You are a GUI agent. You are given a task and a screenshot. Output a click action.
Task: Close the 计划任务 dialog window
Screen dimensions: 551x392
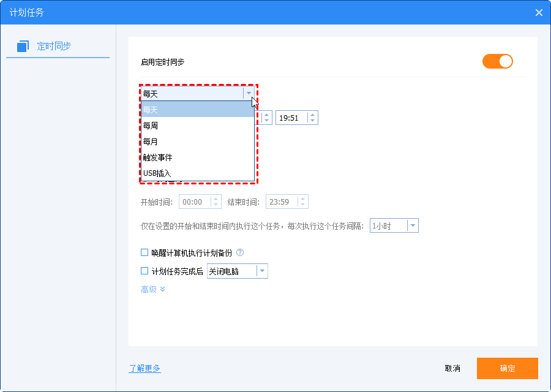pyautogui.click(x=539, y=12)
